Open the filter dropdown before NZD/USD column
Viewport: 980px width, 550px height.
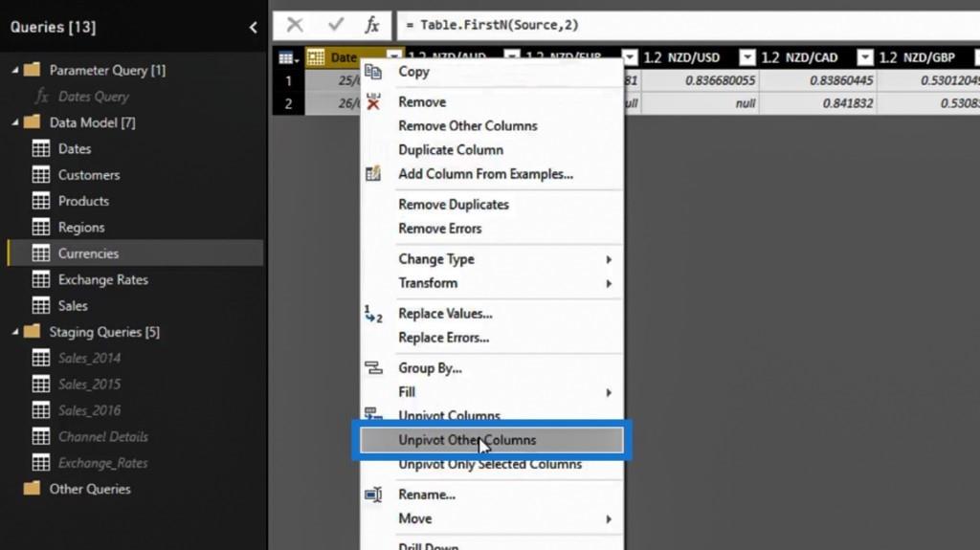tap(630, 58)
